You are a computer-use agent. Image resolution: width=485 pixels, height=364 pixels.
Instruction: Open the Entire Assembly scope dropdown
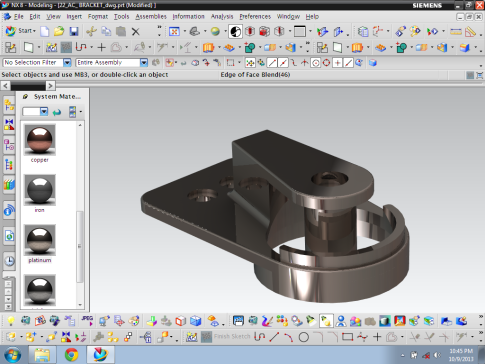coord(143,63)
